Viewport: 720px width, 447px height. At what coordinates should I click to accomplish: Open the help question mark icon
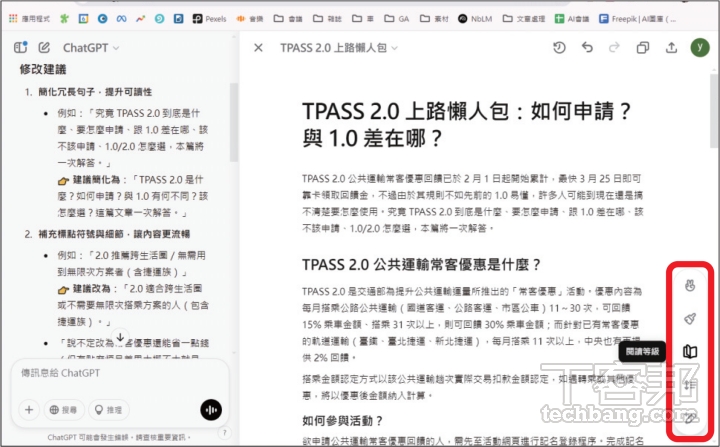(x=225, y=432)
